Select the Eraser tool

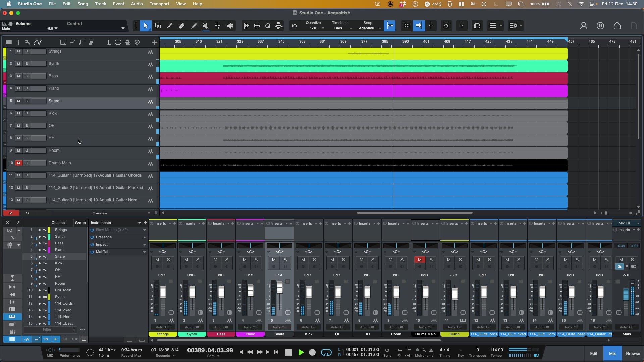point(182,26)
